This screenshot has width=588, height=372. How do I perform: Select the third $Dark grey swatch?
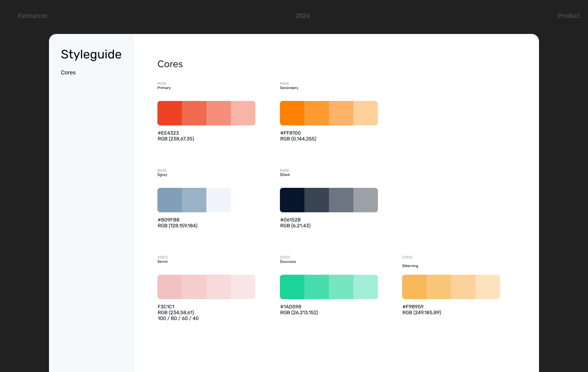click(341, 200)
